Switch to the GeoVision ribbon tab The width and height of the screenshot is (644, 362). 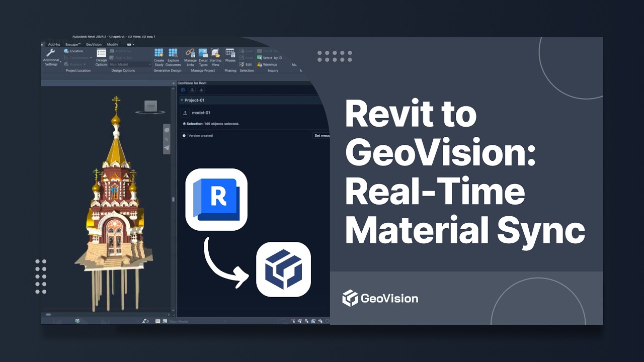pos(94,44)
